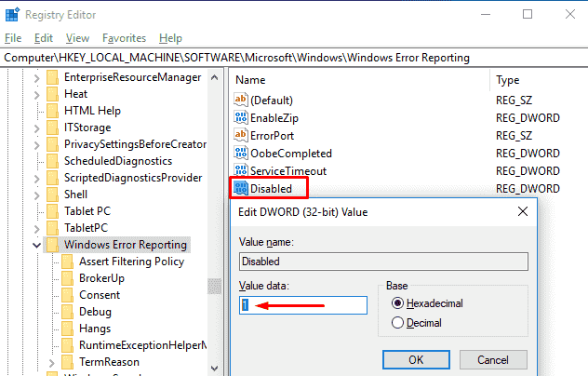
Task: Select the Disabled DWORD value icon
Action: [x=241, y=188]
